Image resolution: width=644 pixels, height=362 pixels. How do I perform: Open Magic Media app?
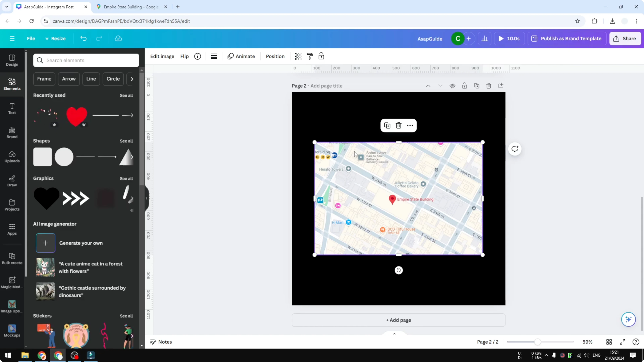(x=12, y=283)
